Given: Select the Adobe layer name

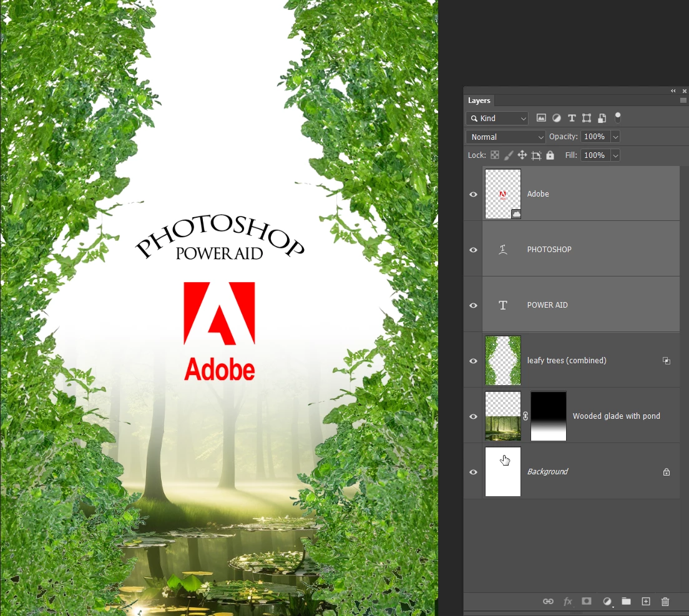Looking at the screenshot, I should [x=538, y=193].
